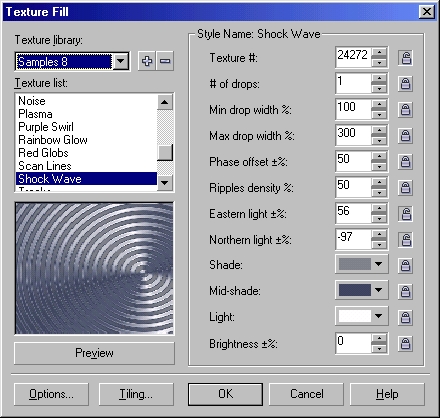
Task: Toggle the lock for Max drop width %
Action: tap(405, 136)
